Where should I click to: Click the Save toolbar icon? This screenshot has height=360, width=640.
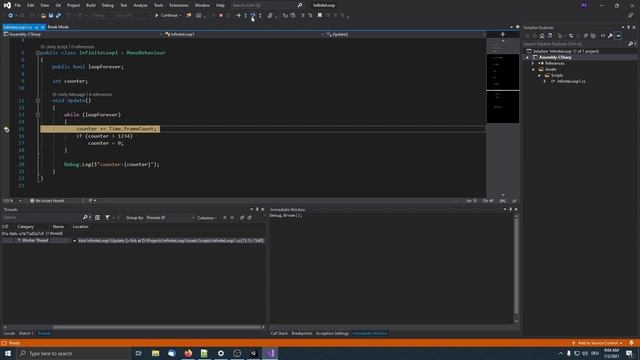tap(51, 16)
